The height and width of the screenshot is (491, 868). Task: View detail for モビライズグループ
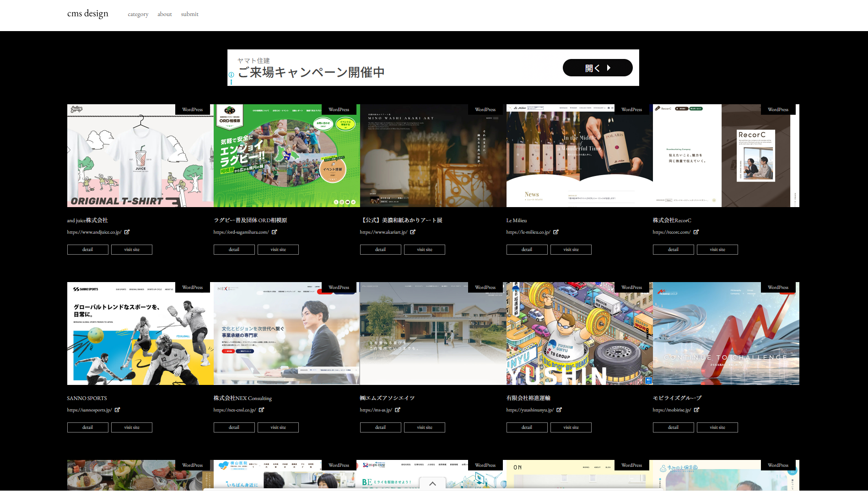pos(674,427)
